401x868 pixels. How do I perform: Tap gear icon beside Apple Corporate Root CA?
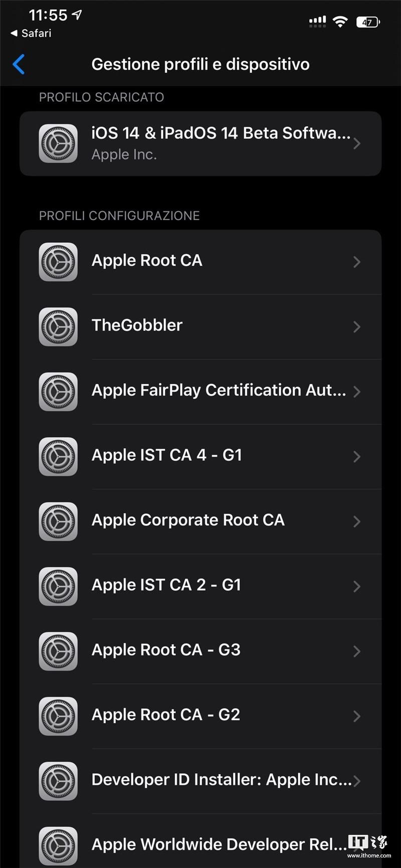(x=58, y=522)
